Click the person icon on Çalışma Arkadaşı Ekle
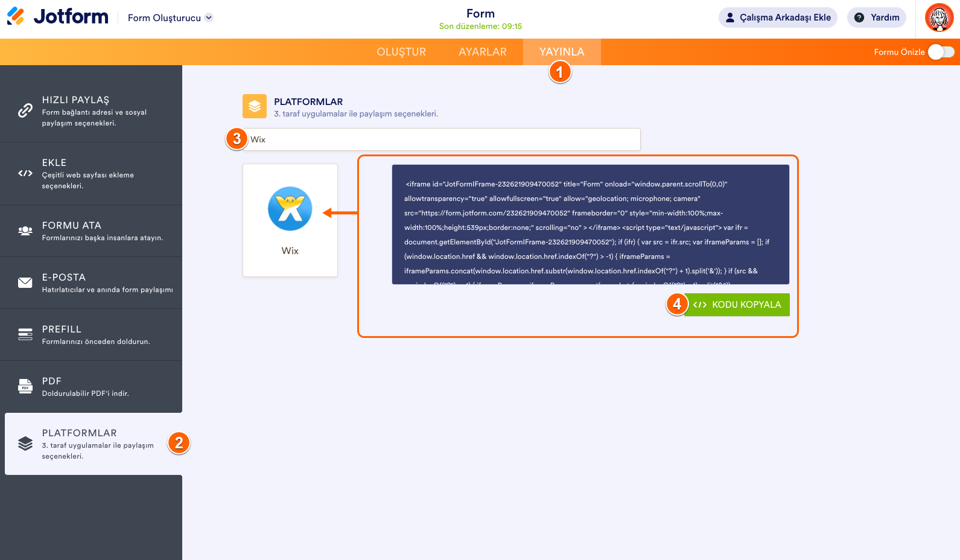This screenshot has width=960, height=560. [x=730, y=17]
